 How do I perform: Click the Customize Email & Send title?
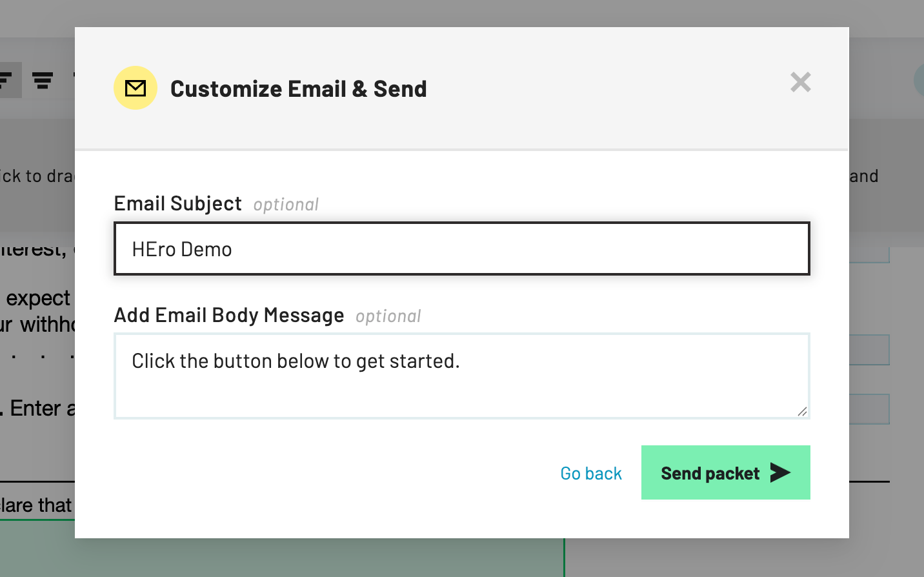(298, 89)
